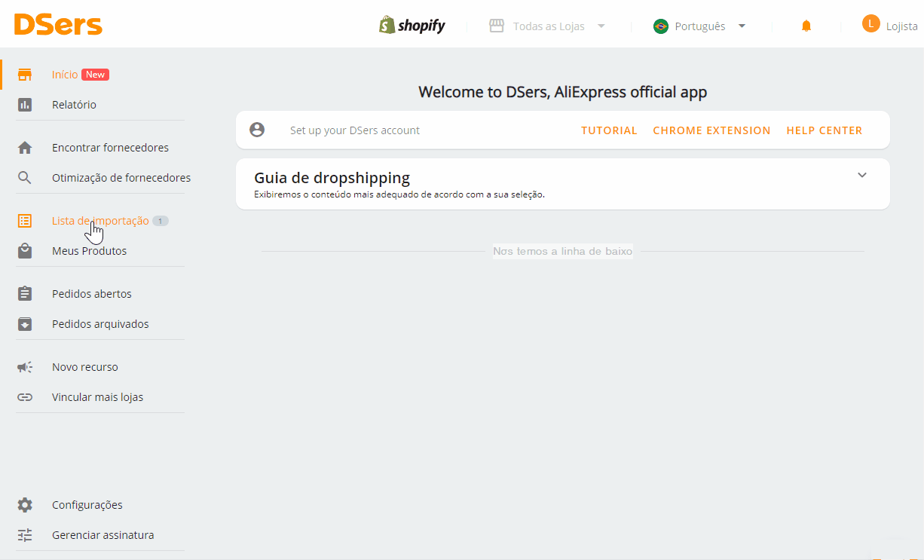The image size is (924, 560).
Task: Click the Vincular mais lojas link icon
Action: point(25,397)
